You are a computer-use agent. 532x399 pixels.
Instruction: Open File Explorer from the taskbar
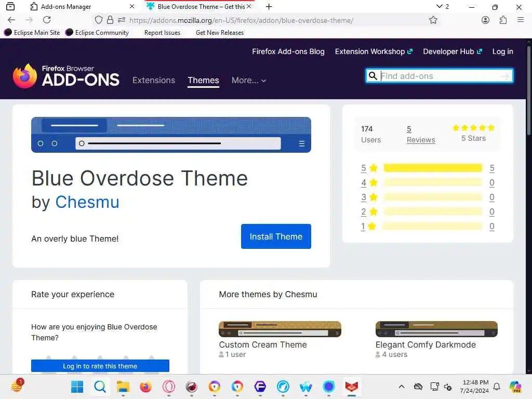tap(123, 387)
